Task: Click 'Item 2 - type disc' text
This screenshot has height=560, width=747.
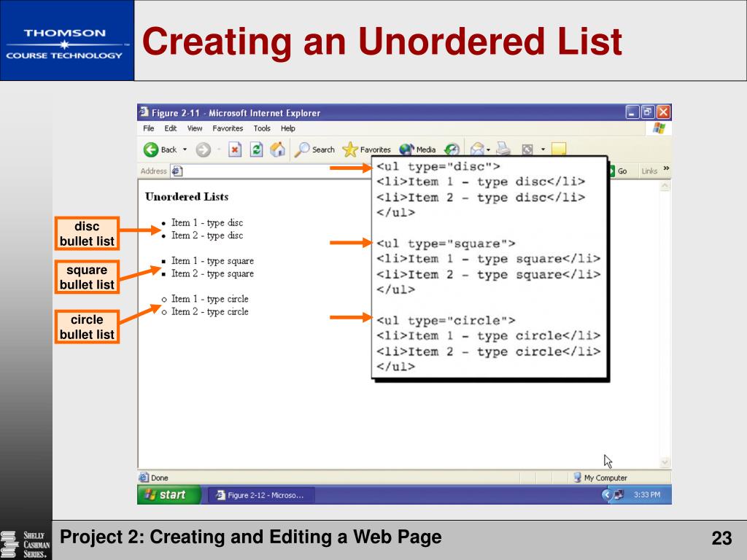Action: (x=207, y=236)
